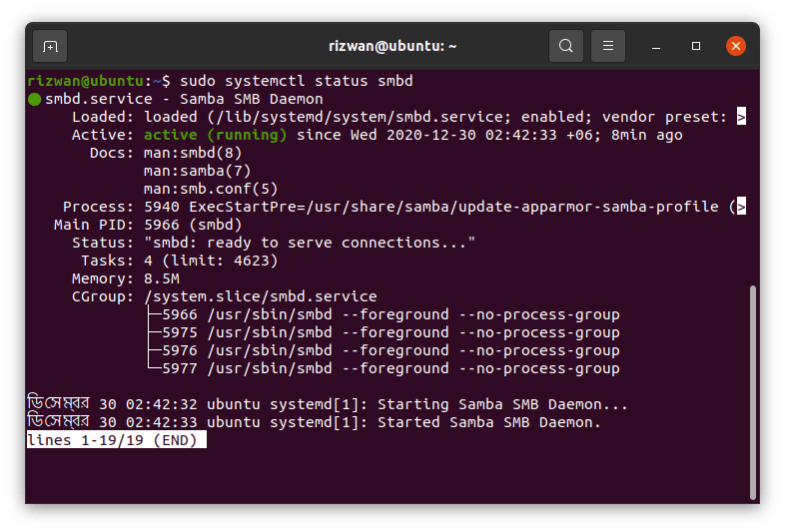Open the hamburger menu
The image size is (785, 532).
[x=608, y=46]
